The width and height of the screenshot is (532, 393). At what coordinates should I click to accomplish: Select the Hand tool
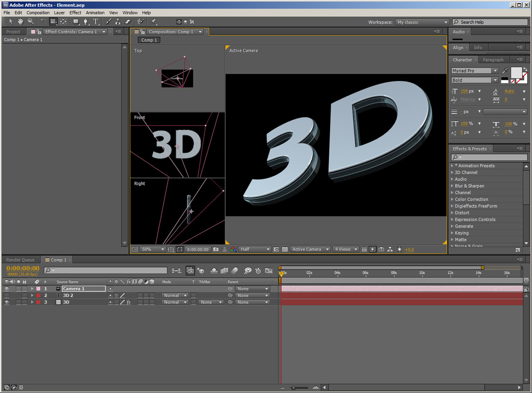click(x=20, y=22)
